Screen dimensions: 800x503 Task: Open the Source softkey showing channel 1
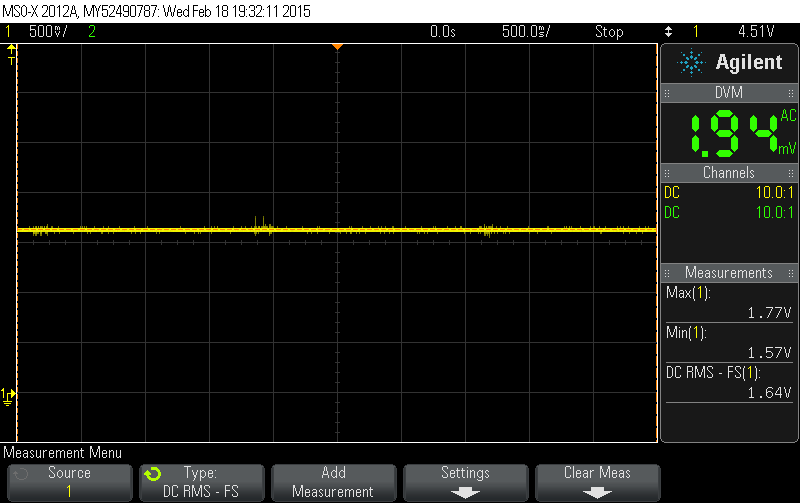69,482
